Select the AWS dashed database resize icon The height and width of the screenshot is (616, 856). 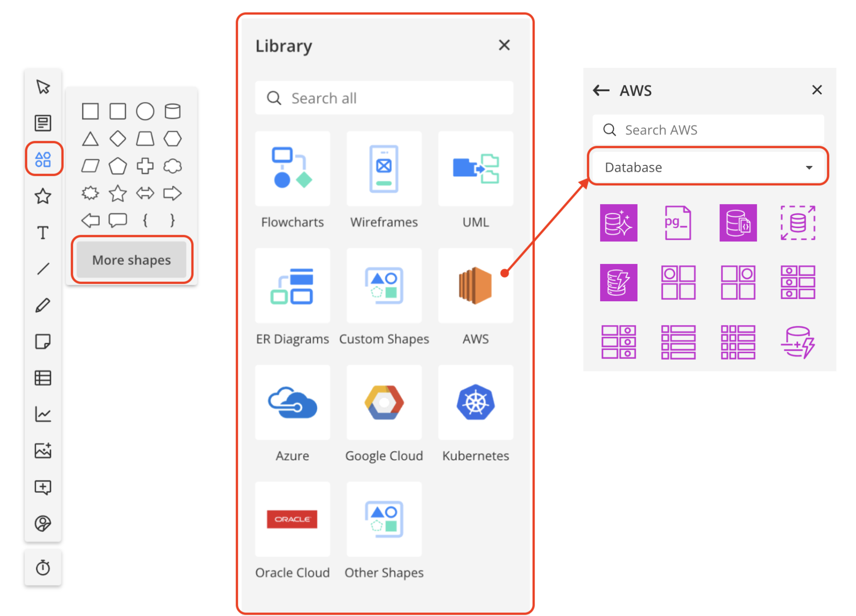(x=798, y=223)
